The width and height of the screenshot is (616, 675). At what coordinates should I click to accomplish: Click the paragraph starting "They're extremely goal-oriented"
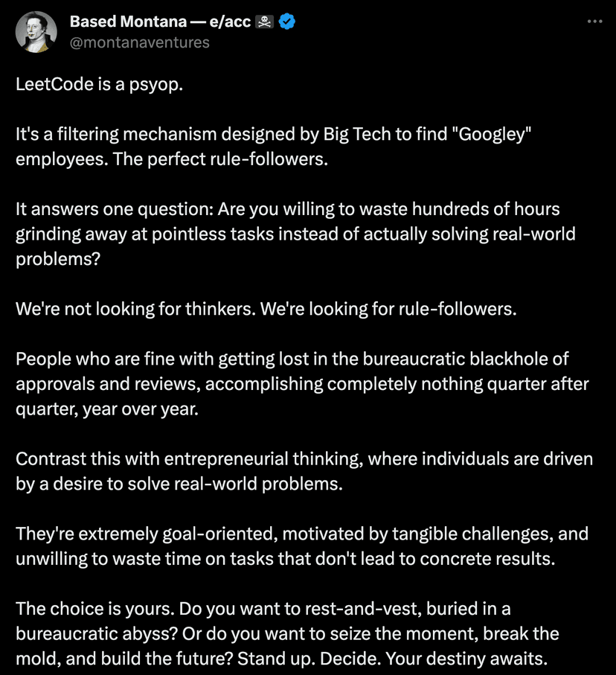(301, 546)
